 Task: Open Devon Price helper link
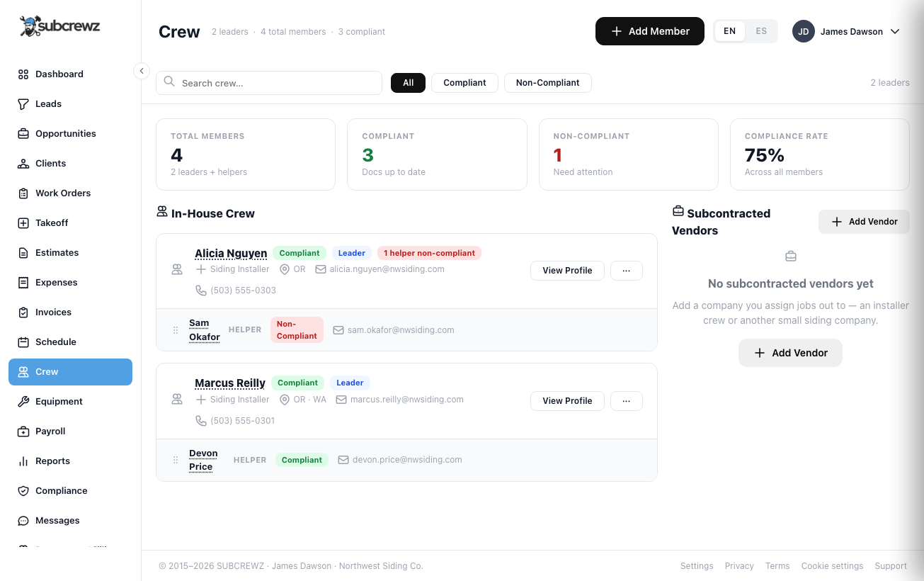click(x=203, y=460)
